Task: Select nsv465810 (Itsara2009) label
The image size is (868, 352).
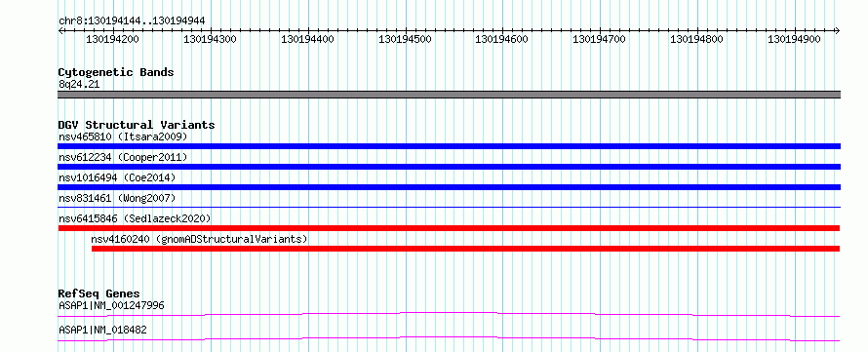Action: point(123,137)
